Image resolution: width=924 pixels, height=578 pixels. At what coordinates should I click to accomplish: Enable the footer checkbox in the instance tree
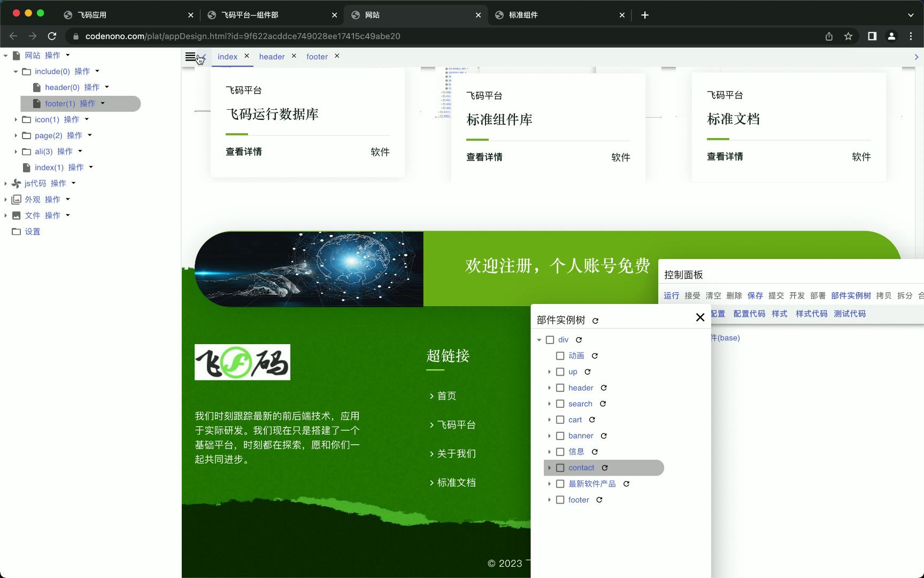[x=560, y=500]
